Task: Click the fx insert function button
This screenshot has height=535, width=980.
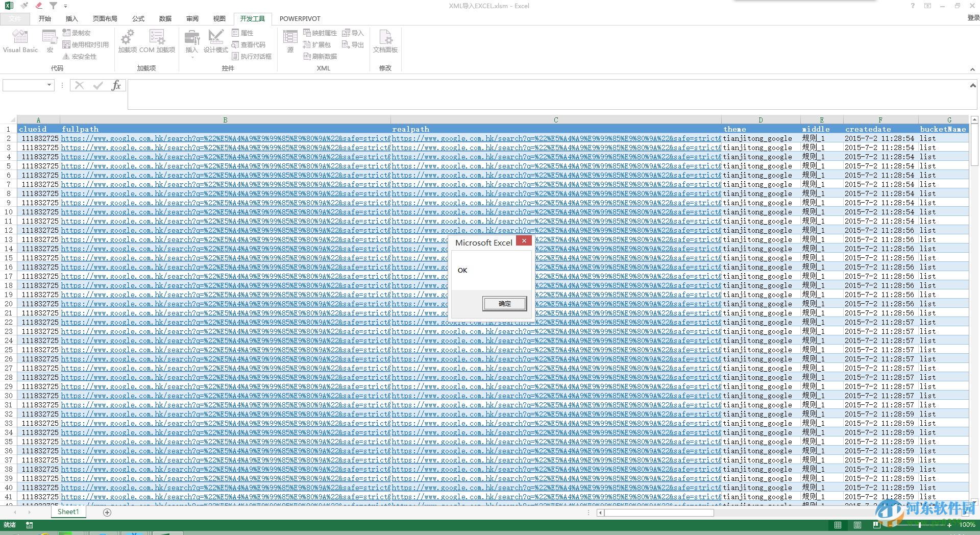Action: 116,85
